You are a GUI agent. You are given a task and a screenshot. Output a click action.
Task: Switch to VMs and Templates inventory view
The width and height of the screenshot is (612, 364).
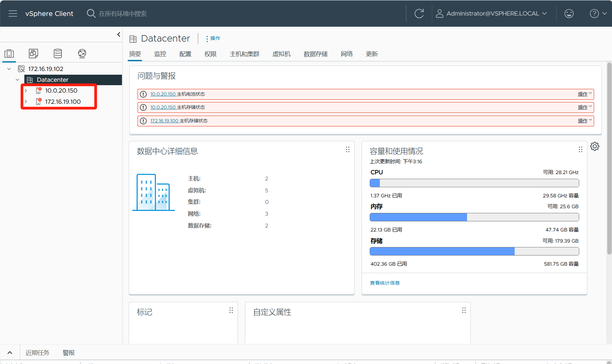pos(33,53)
